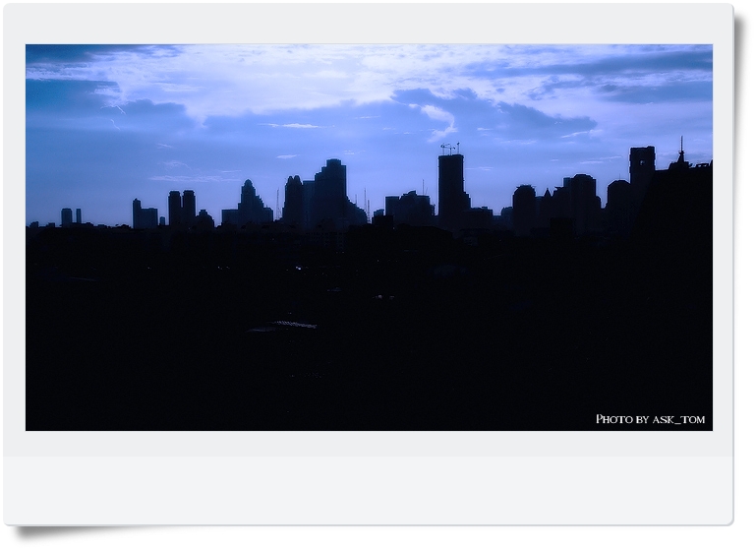Viewport: 756px width, 548px height.
Task: Click the dark cloud mass right of center
Action: 501,118
